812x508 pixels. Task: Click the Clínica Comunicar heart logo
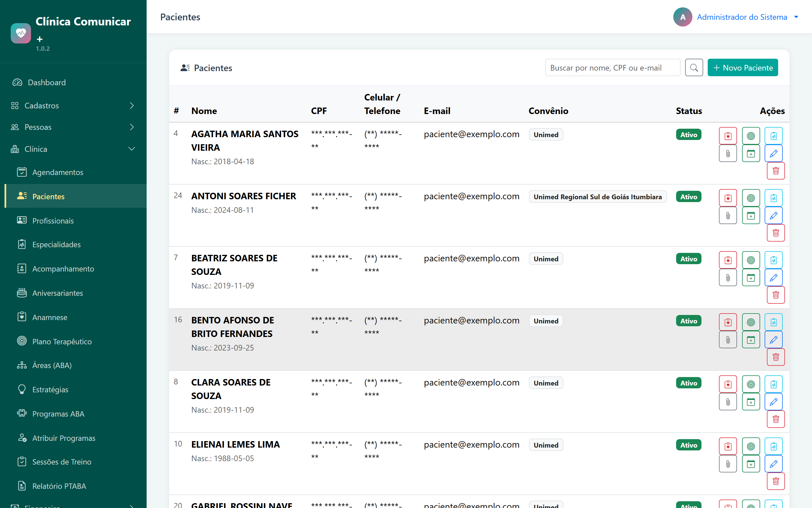tap(21, 33)
